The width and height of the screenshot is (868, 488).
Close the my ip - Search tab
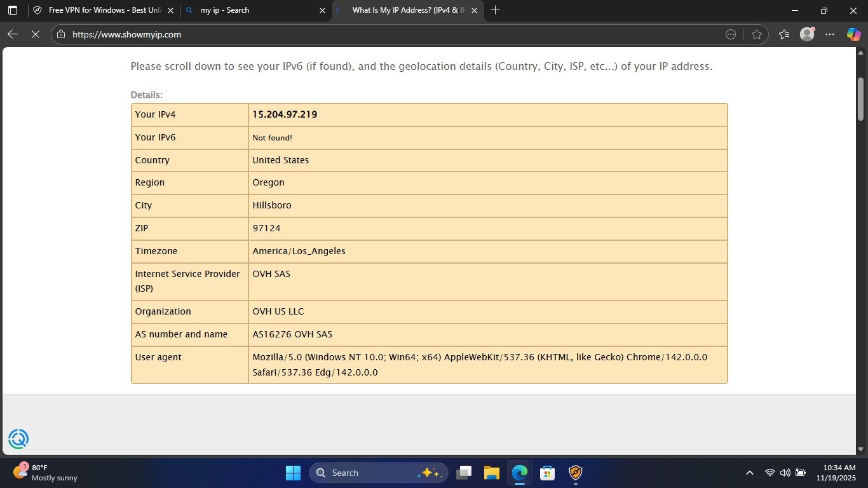click(322, 10)
